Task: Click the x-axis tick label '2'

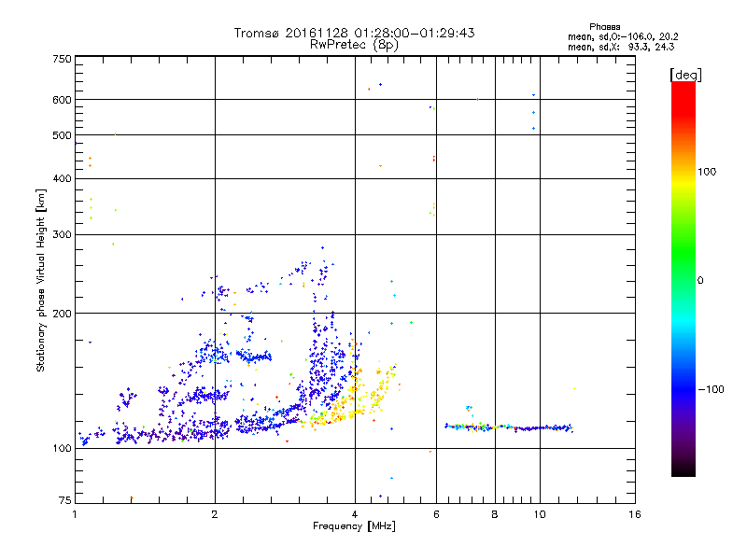Action: tap(215, 514)
